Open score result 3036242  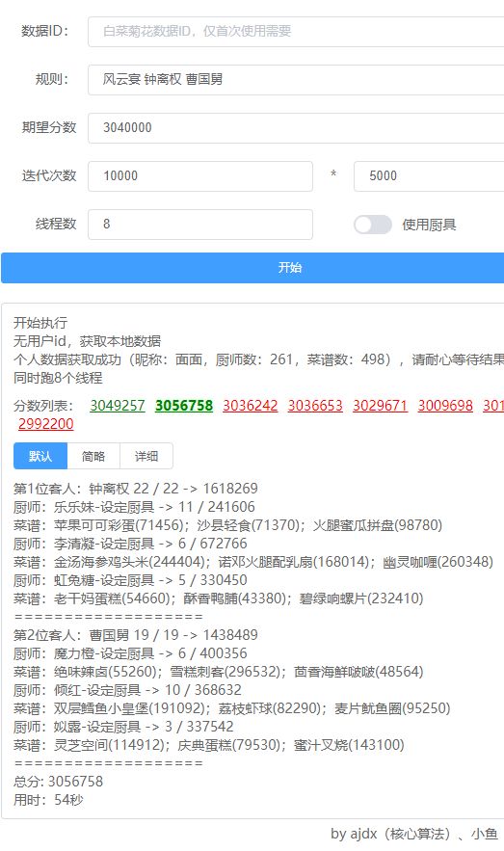tap(251, 406)
